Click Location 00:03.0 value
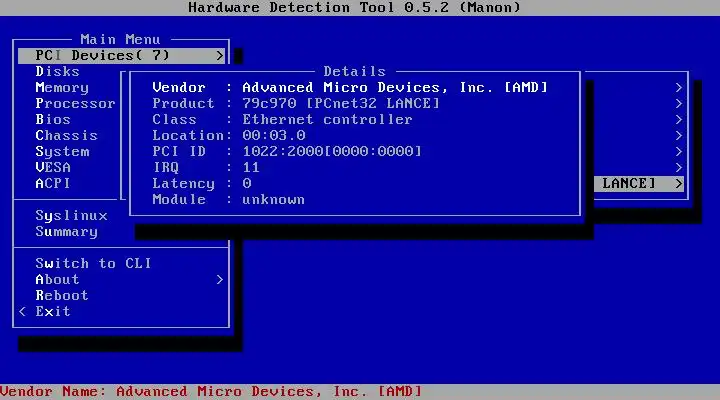 [274, 135]
